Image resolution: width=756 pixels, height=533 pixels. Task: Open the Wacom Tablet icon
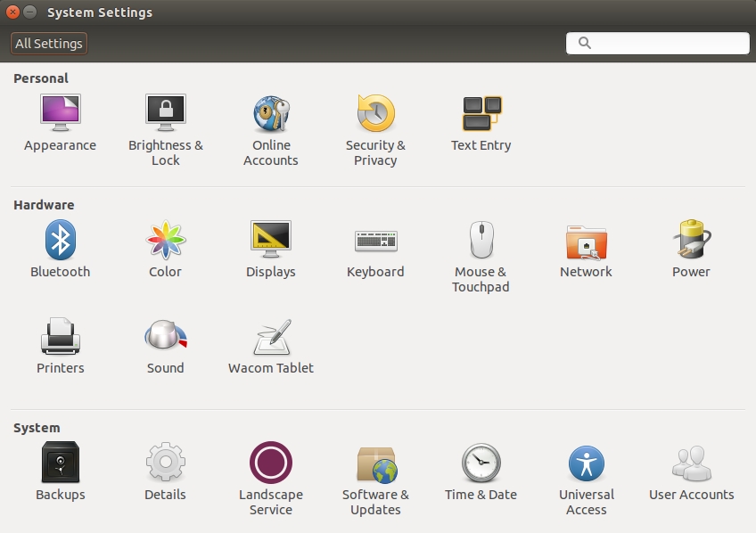click(x=273, y=336)
